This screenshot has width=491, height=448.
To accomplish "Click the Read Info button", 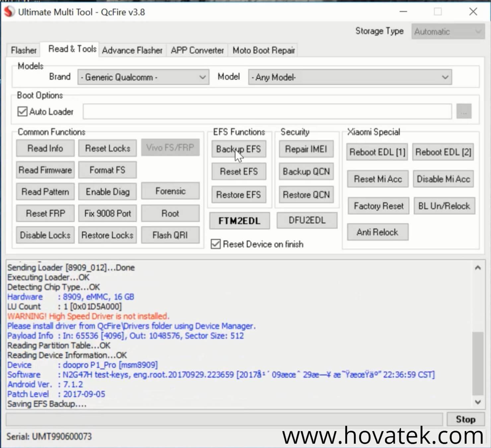I will pyautogui.click(x=45, y=148).
